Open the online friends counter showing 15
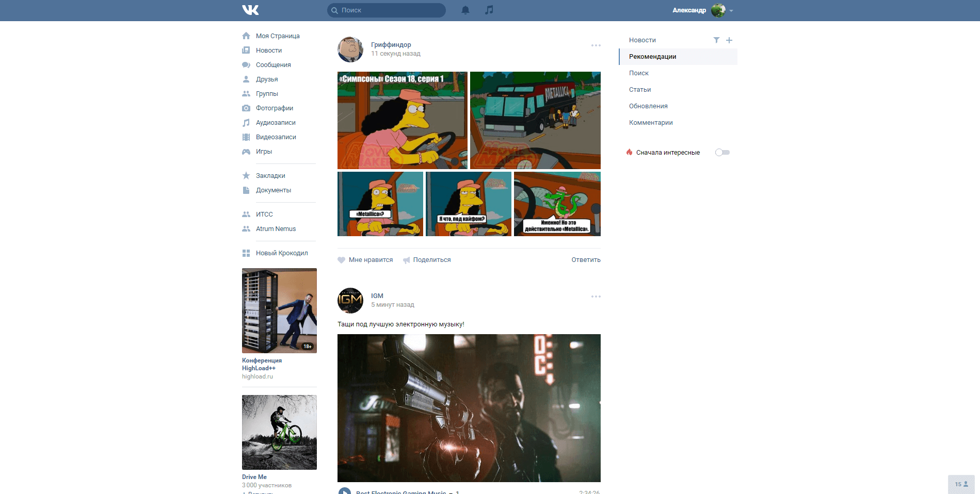This screenshot has width=980, height=494. pyautogui.click(x=961, y=484)
